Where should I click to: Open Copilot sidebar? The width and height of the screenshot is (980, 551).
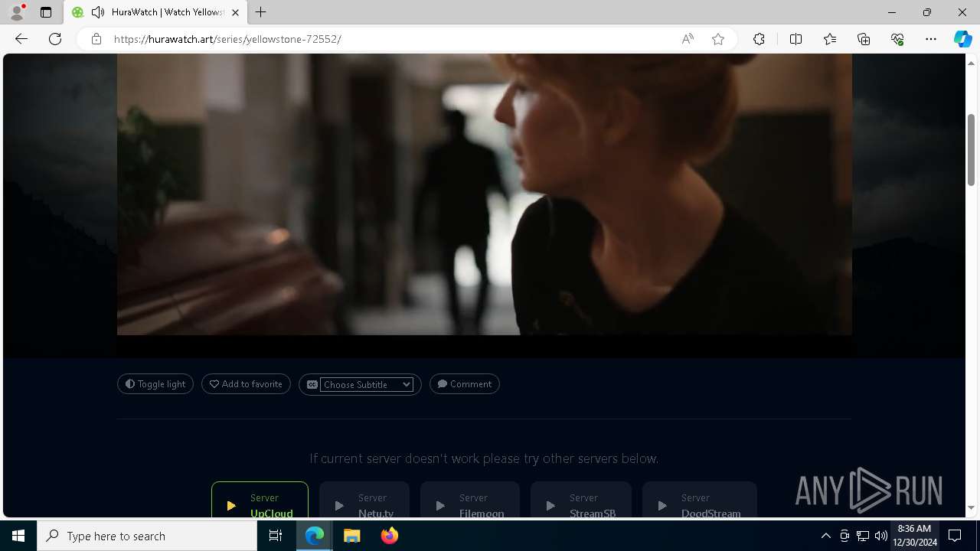tap(962, 39)
